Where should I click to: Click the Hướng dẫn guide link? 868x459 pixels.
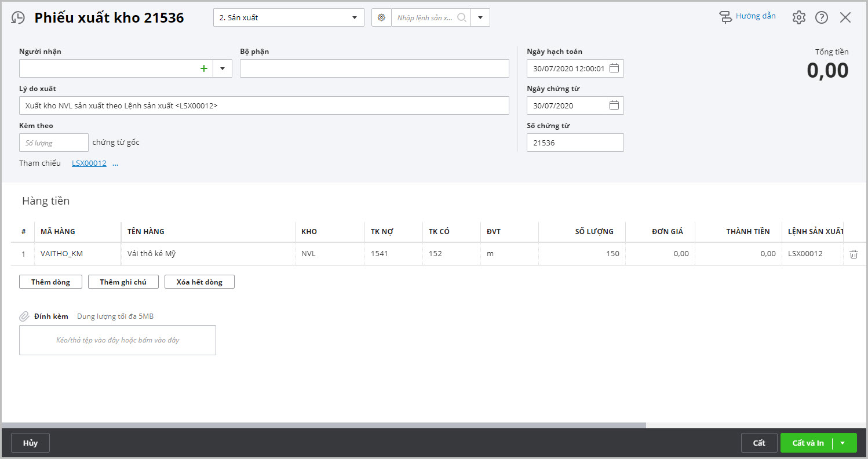coord(755,16)
